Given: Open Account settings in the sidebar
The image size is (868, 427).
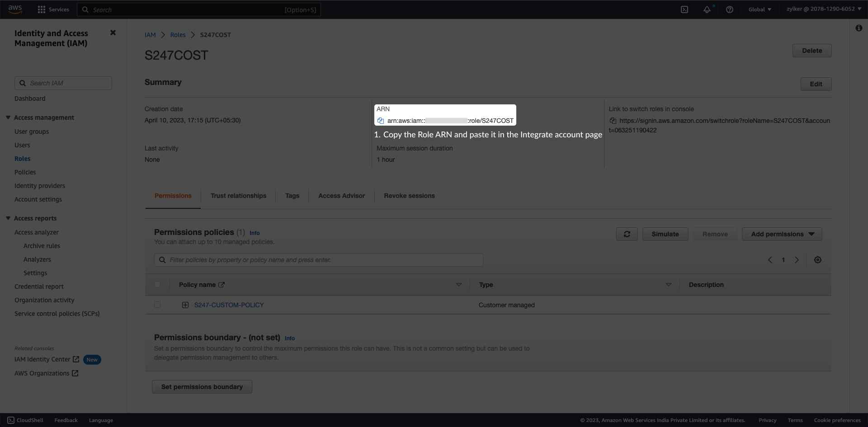Looking at the screenshot, I should pyautogui.click(x=38, y=199).
